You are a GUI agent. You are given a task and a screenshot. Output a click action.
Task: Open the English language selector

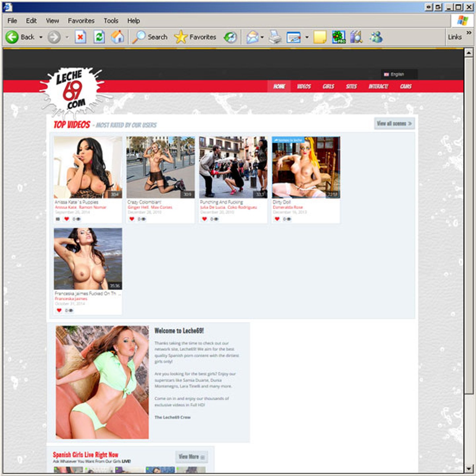pyautogui.click(x=399, y=74)
